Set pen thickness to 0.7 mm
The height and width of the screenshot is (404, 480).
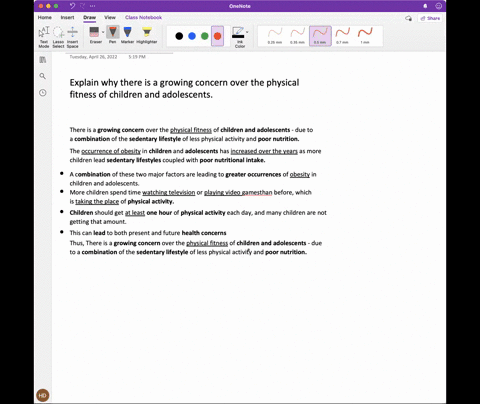pyautogui.click(x=342, y=36)
